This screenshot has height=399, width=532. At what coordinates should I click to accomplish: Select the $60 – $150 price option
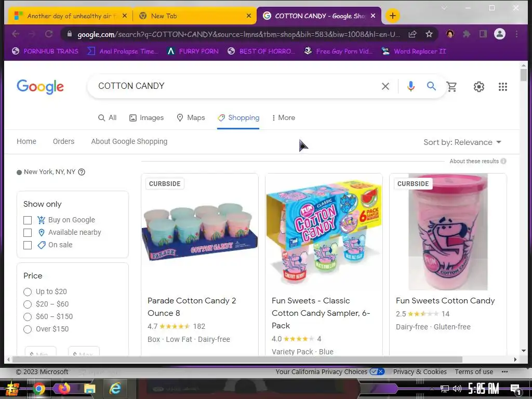coord(28,317)
